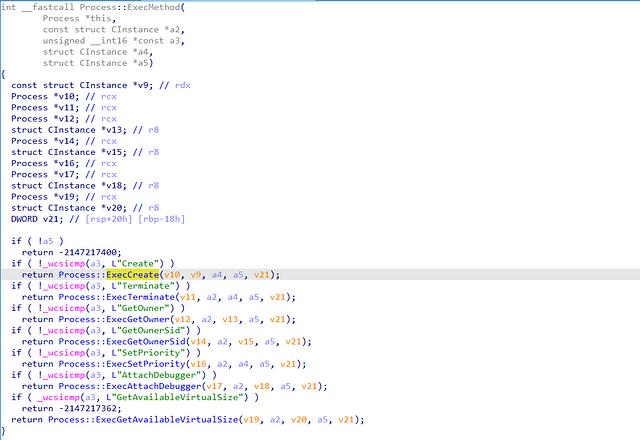Click the rdx register comment

click(182, 85)
